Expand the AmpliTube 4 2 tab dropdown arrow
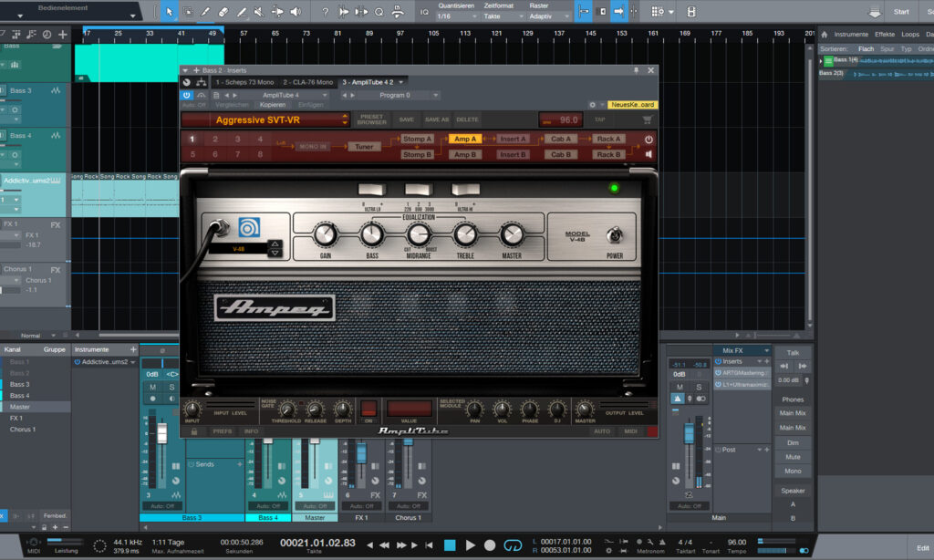Screen dimensions: 934x560 click(x=401, y=82)
